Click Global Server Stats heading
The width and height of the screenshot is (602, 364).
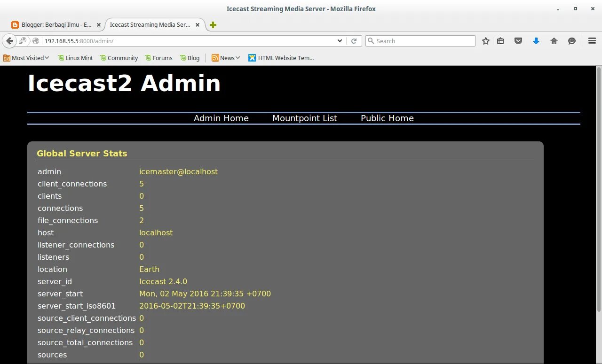click(x=82, y=153)
